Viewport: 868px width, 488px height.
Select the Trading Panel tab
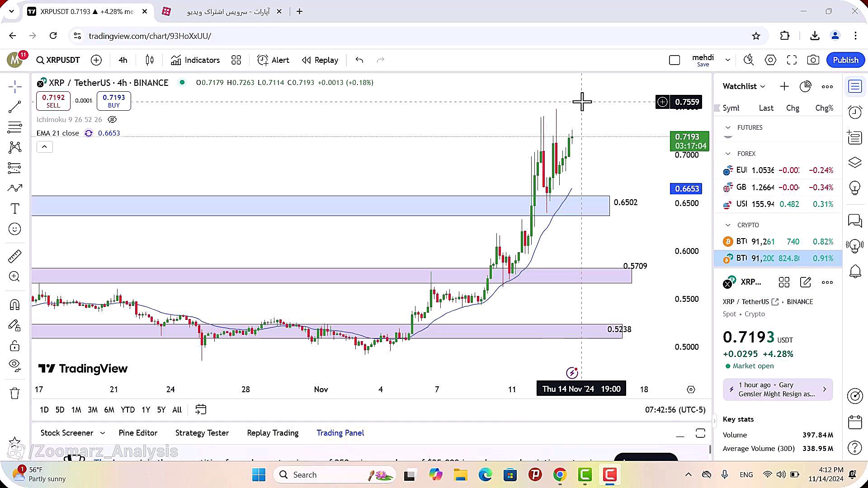coord(340,433)
